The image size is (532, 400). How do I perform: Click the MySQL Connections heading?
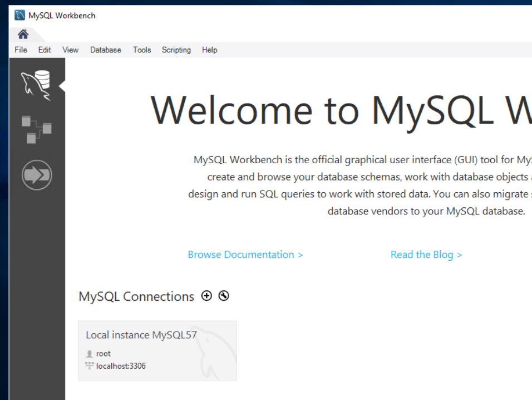click(x=136, y=296)
